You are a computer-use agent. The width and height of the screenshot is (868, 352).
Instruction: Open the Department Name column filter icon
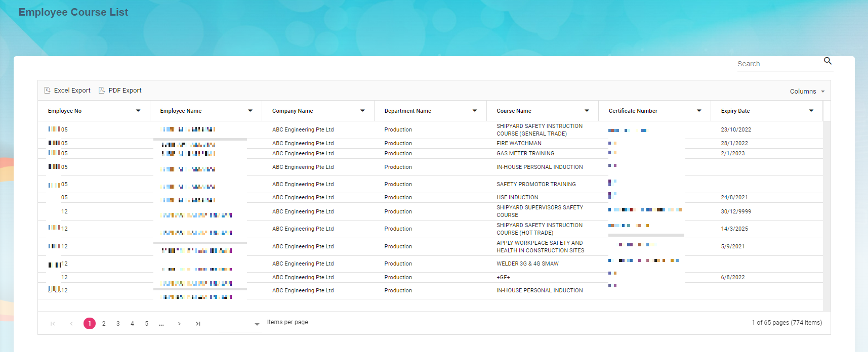pos(475,111)
